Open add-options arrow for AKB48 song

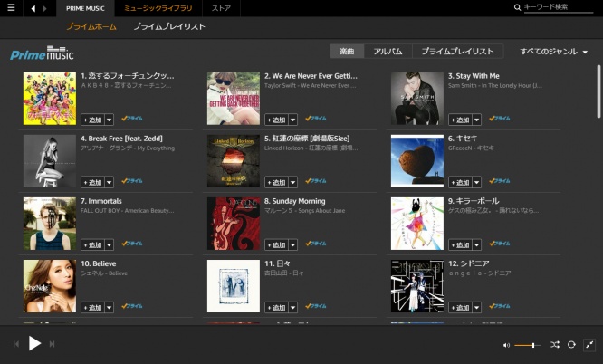click(x=110, y=120)
